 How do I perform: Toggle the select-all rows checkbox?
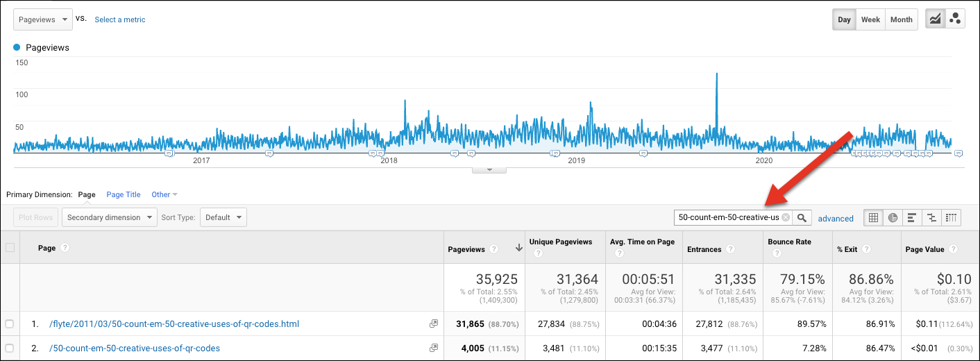click(x=10, y=248)
